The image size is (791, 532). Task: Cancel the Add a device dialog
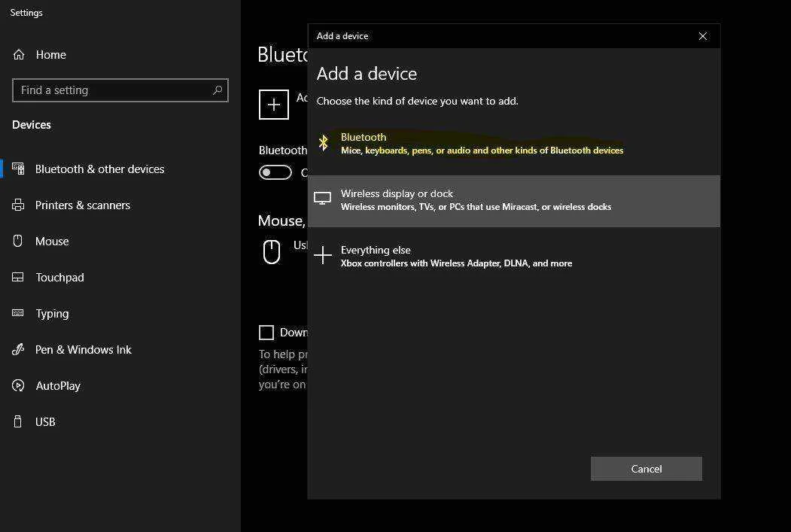click(x=646, y=469)
